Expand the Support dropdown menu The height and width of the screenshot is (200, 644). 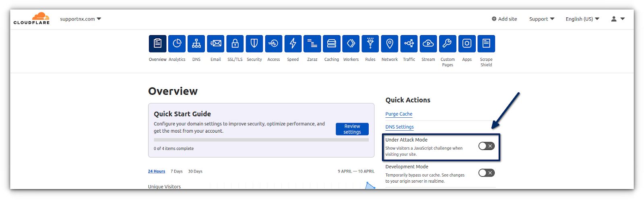click(542, 19)
